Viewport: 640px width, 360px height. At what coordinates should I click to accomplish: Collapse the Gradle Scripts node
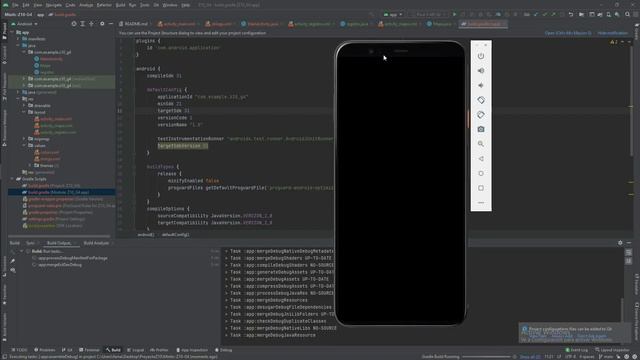(x=12, y=179)
